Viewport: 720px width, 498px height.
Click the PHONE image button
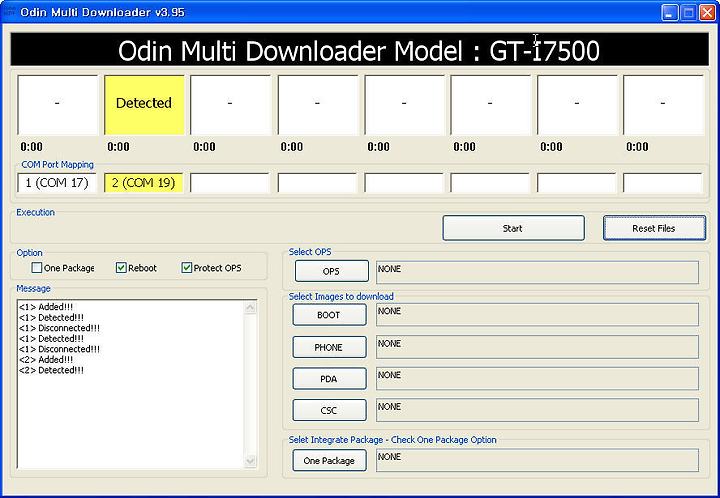(329, 347)
